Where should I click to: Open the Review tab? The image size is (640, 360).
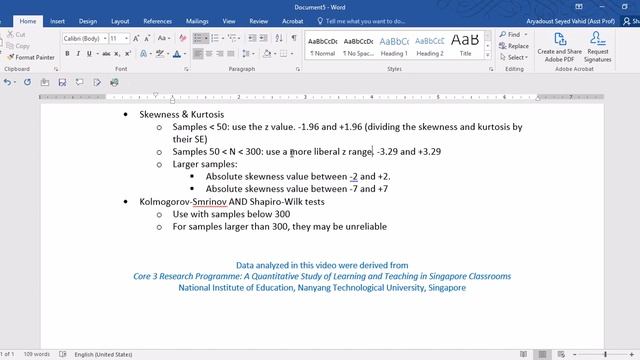coord(259,21)
